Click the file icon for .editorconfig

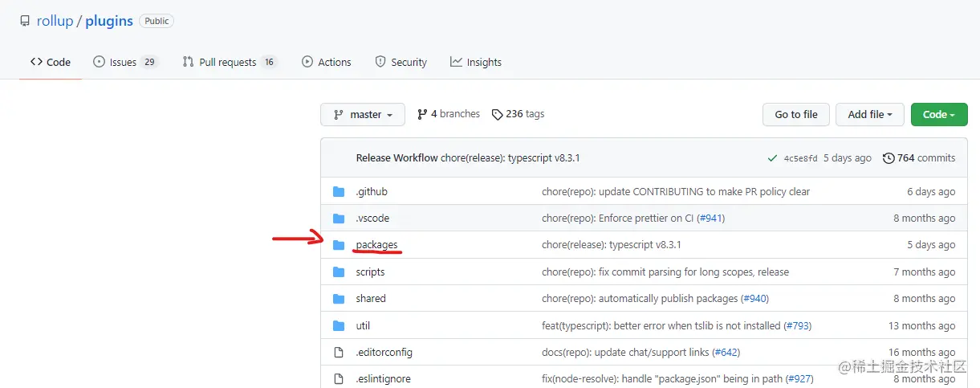coord(339,353)
